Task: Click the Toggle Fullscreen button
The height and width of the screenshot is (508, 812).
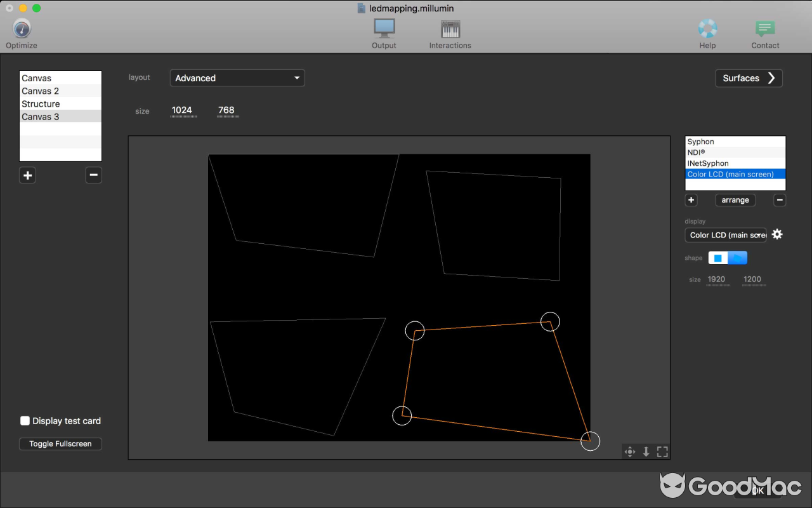Action: coord(60,444)
